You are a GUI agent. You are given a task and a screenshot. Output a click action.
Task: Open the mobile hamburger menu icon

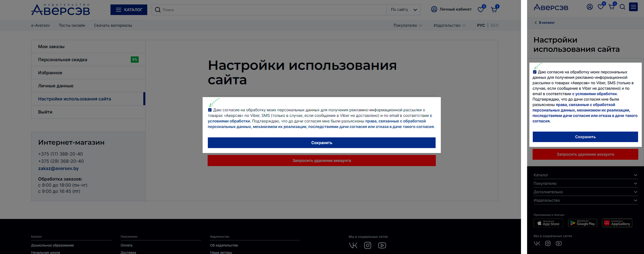click(633, 7)
